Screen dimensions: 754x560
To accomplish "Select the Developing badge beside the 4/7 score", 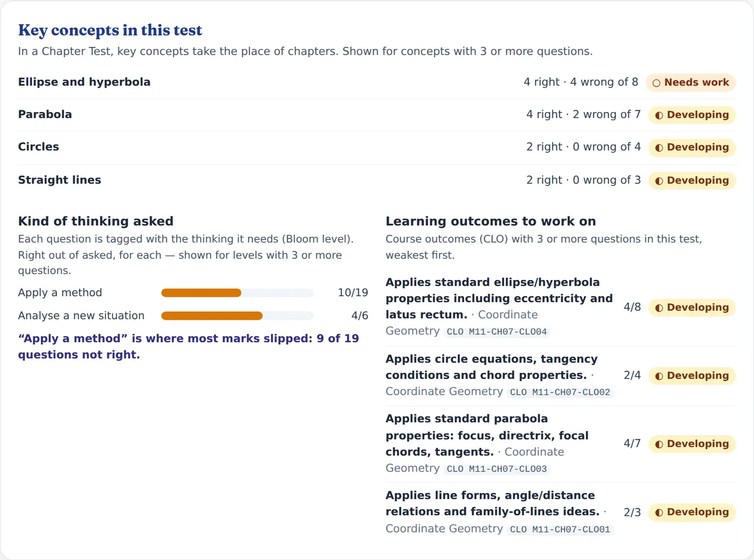I will click(x=692, y=444).
